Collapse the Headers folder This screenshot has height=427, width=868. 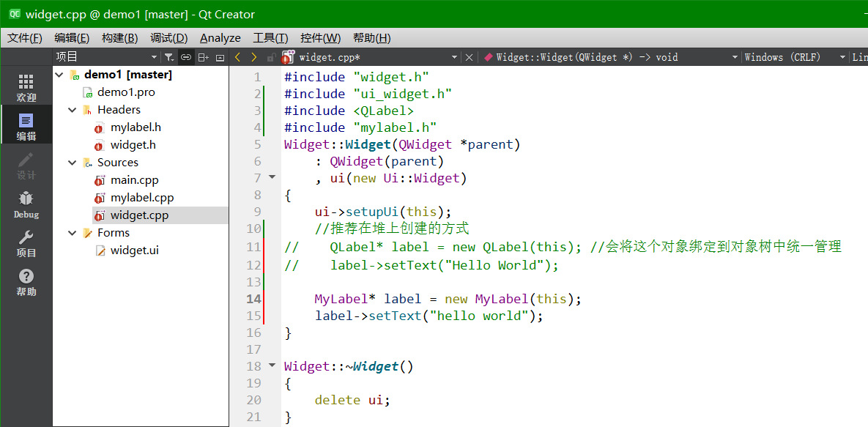point(72,110)
